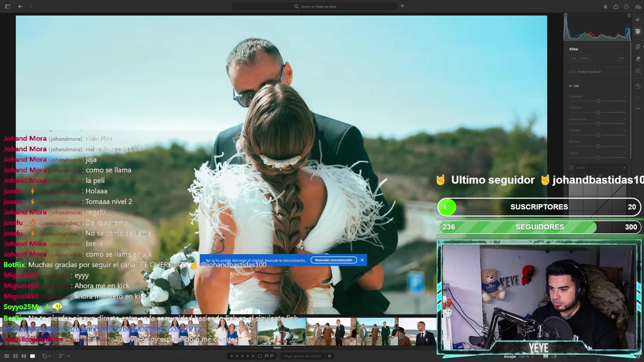Open the Adobe Standard profile dropdown

point(589,71)
